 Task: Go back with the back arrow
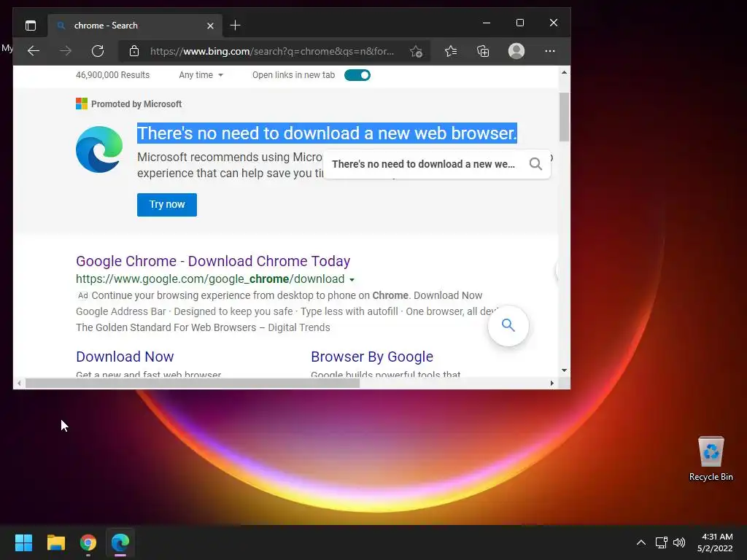34,51
